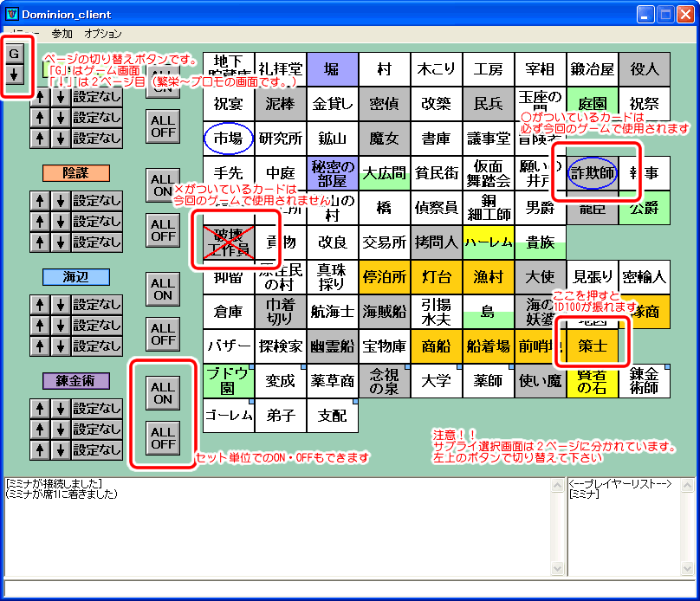
Task: Toggle the crossed-out 破壊工作員 card tile
Action: pyautogui.click(x=228, y=242)
